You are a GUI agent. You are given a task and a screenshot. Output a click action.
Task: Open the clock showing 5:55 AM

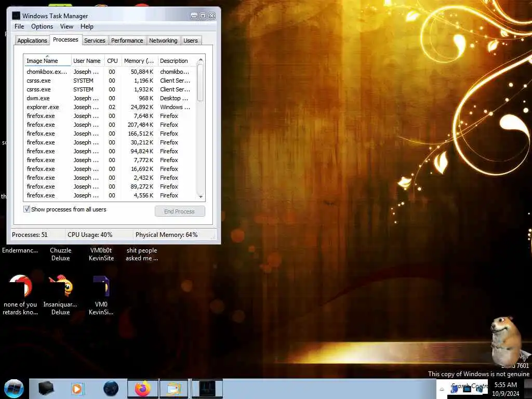click(x=506, y=389)
